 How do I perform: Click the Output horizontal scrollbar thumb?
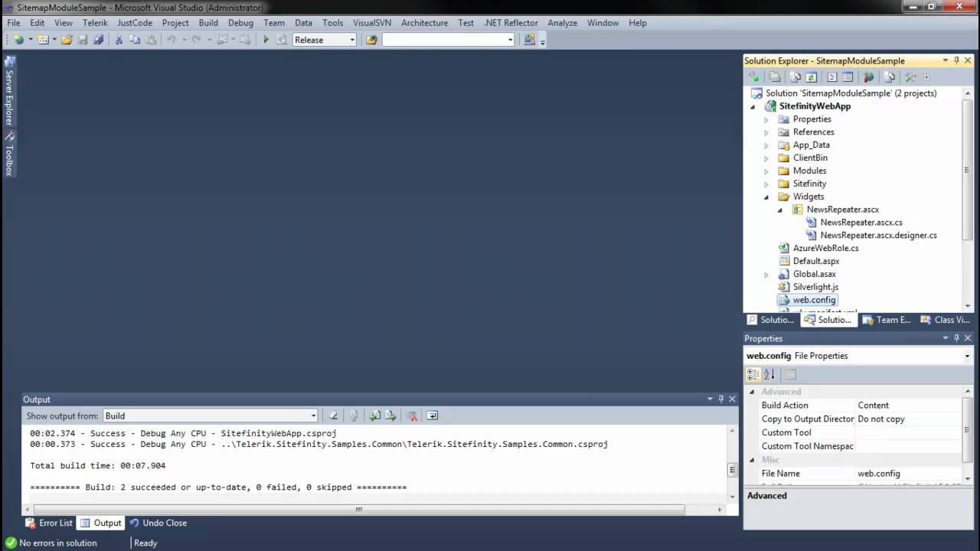[x=358, y=510]
